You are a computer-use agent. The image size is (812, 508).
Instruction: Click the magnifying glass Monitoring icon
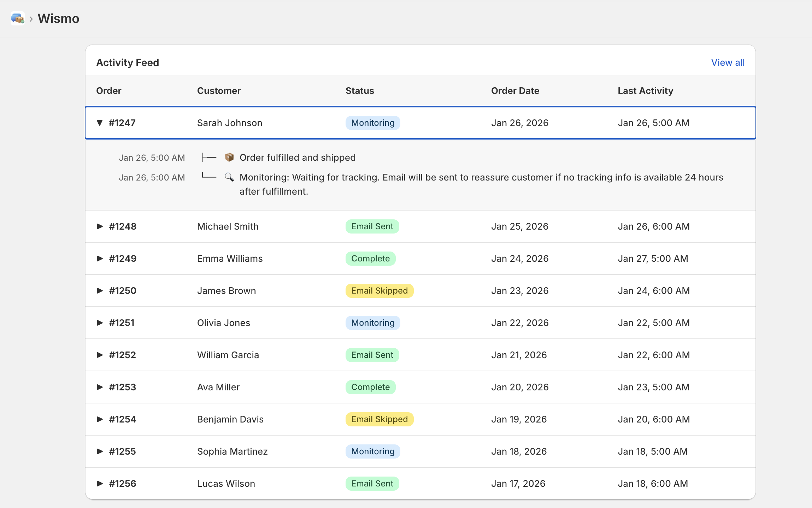[229, 177]
